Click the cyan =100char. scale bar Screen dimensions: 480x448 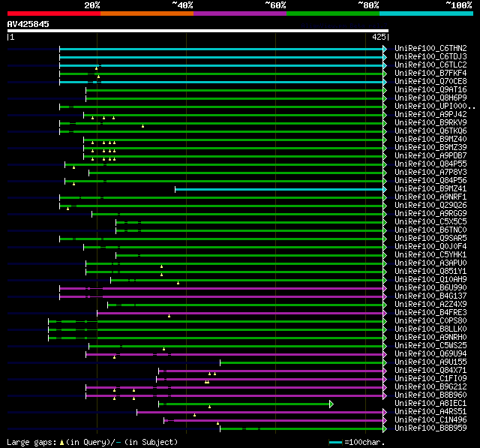[x=335, y=442]
